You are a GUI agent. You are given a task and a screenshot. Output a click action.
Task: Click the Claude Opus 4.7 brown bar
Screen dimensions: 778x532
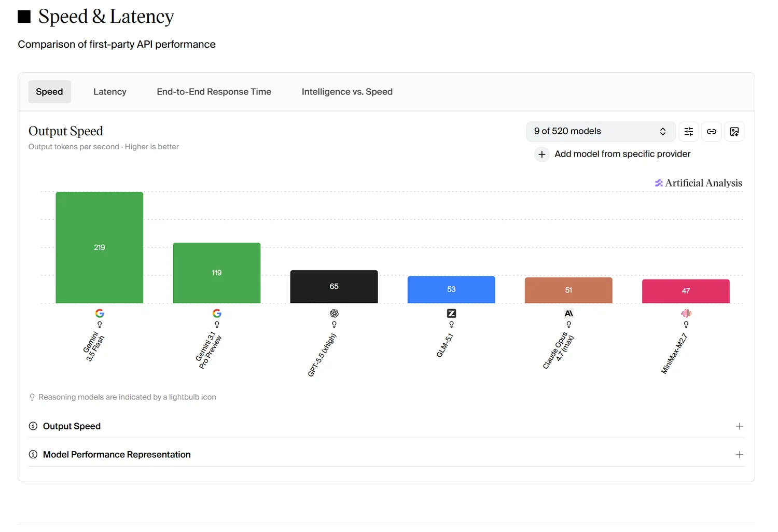tap(568, 290)
